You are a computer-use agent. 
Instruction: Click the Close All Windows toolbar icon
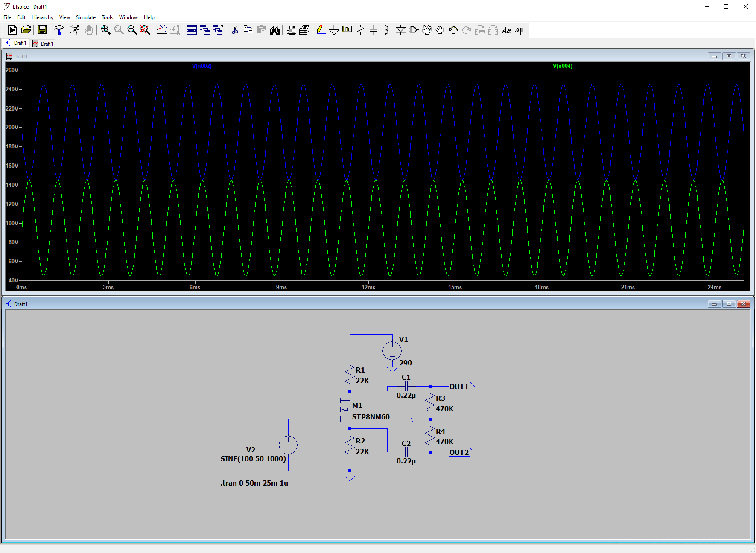[218, 30]
